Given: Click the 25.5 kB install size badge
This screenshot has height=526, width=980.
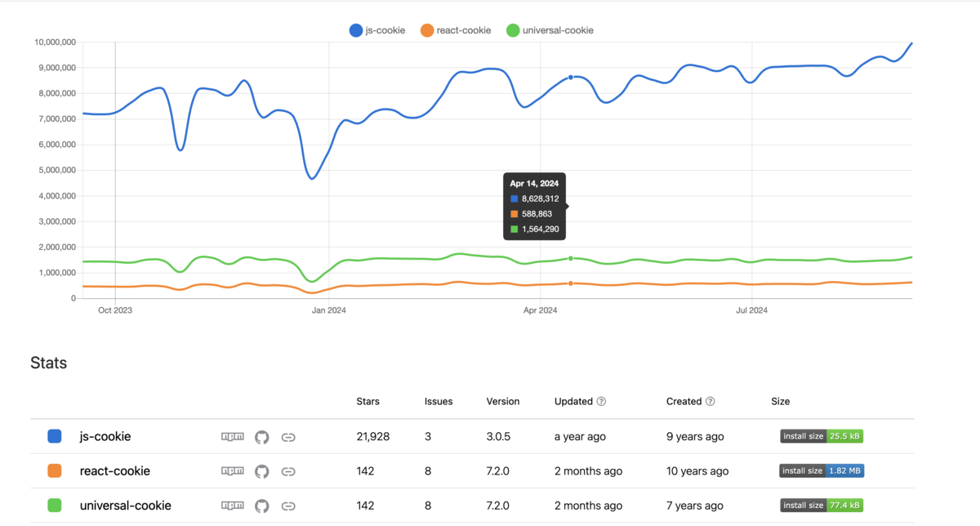Looking at the screenshot, I should (x=822, y=436).
